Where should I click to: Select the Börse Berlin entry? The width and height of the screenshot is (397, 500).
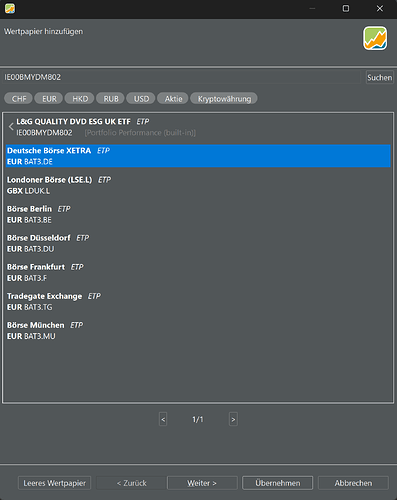coord(198,214)
